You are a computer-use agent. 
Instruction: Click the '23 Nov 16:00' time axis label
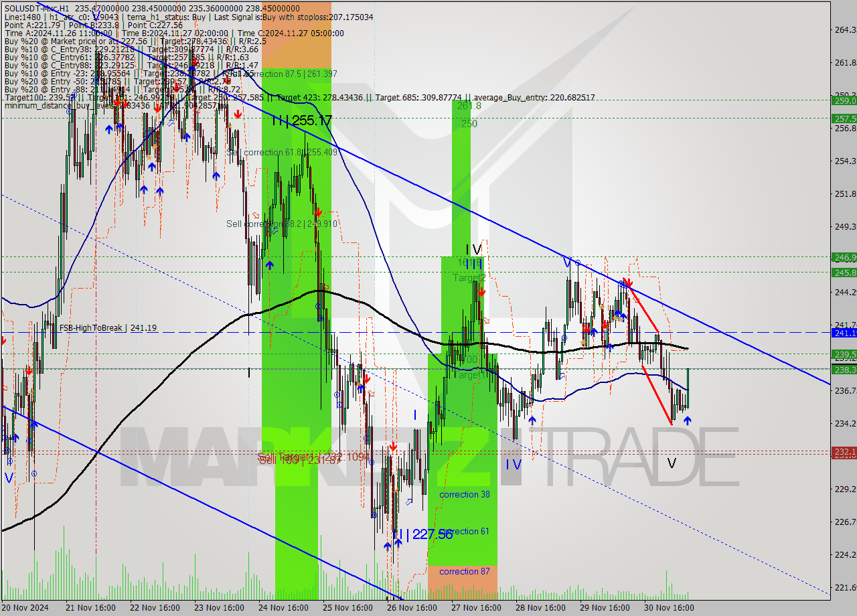pyautogui.click(x=218, y=608)
